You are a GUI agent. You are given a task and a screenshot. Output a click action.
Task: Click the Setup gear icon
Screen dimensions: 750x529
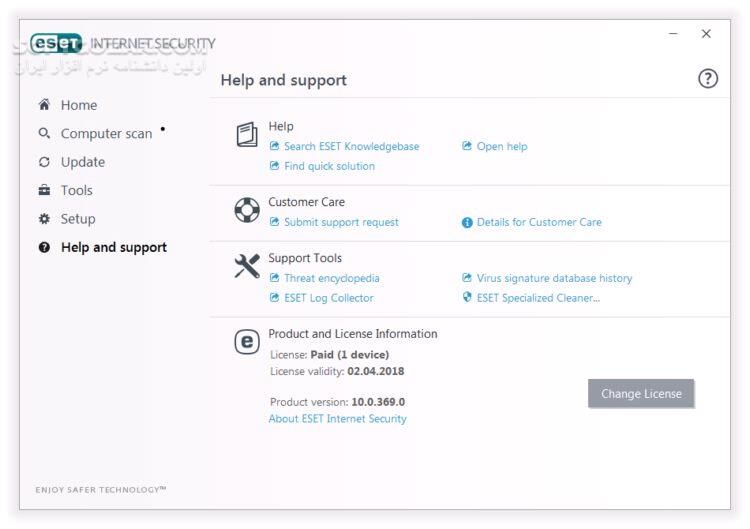44,219
